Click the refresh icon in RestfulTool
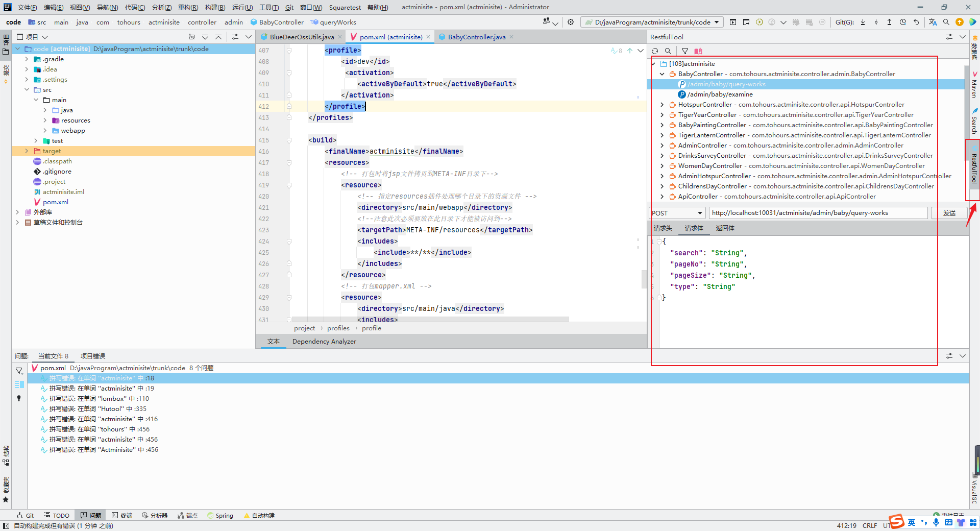The image size is (980, 531). 655,51
